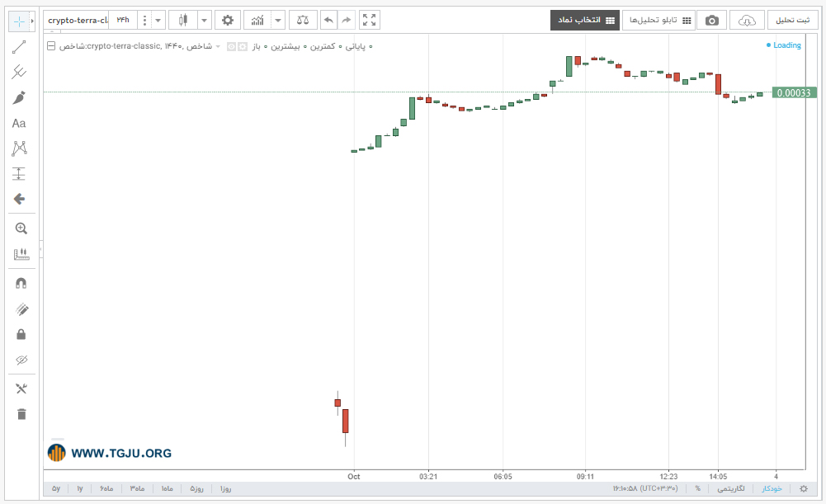Select the crosshair cursor tool

[x=19, y=21]
